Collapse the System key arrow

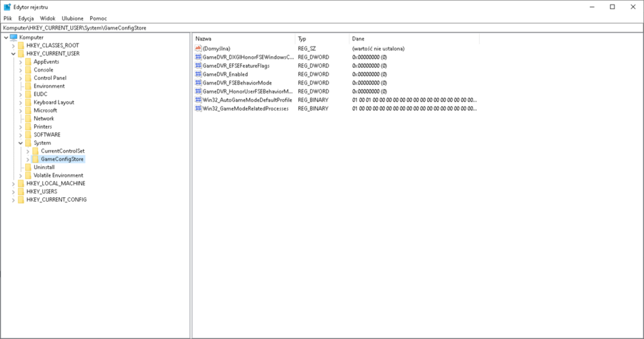pos(21,143)
